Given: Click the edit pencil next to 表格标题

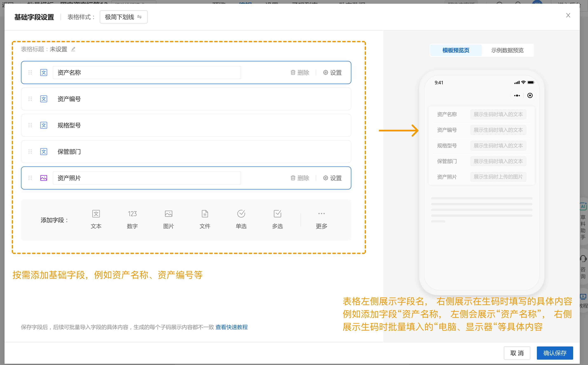Looking at the screenshot, I should pyautogui.click(x=73, y=49).
